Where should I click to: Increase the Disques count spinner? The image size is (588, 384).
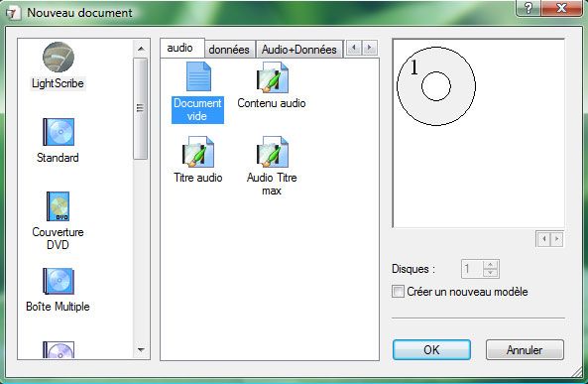(x=491, y=264)
